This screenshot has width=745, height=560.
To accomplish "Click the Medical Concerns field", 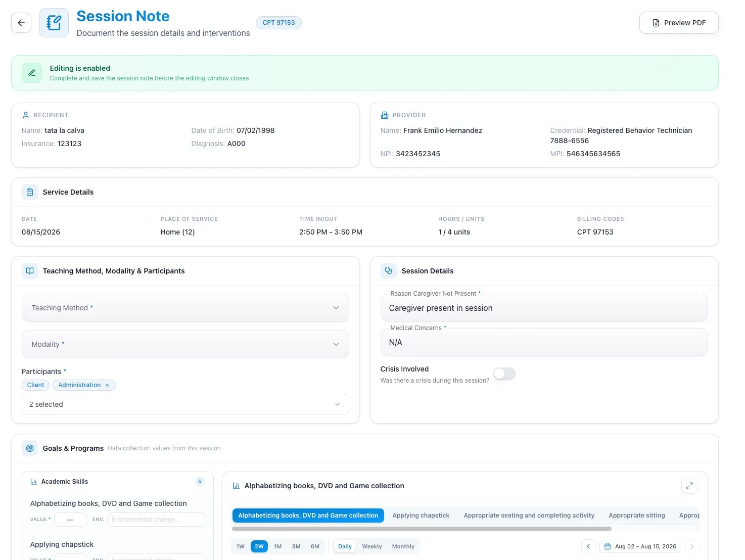I will (544, 342).
